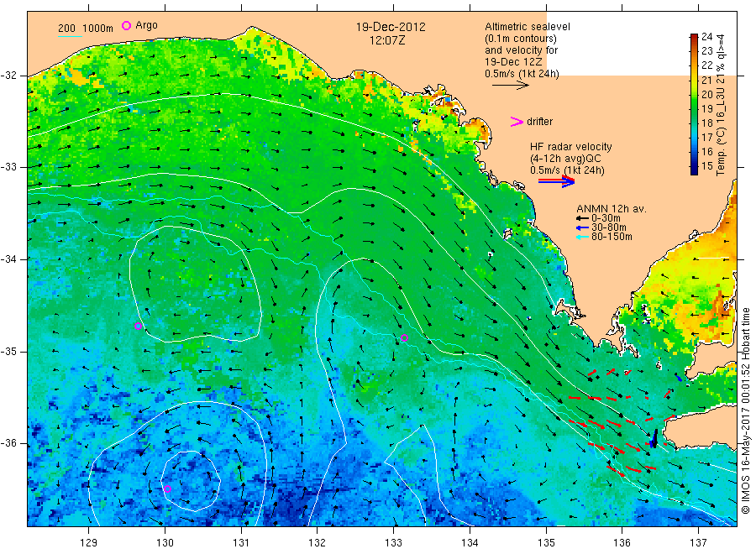Click latitude label -36 on axis
Image resolution: width=756 pixels, height=554 pixels.
[x=8, y=443]
